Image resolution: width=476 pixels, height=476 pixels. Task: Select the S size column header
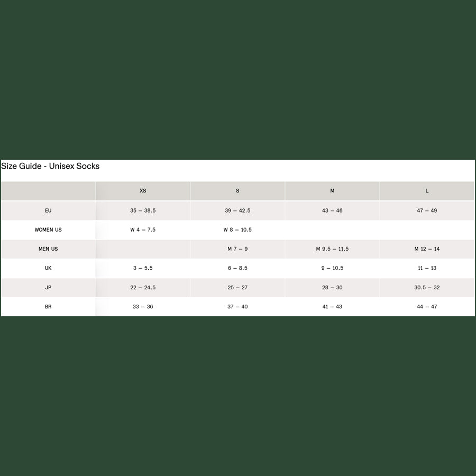(x=237, y=191)
